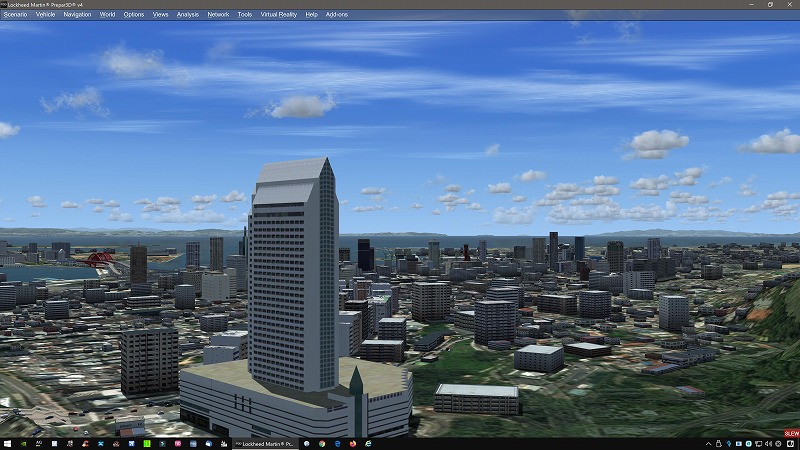Open the Help menu
This screenshot has width=800, height=450.
pyautogui.click(x=311, y=14)
